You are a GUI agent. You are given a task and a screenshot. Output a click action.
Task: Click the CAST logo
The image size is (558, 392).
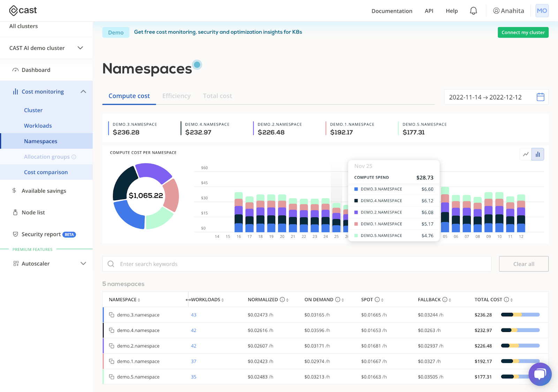[x=23, y=10]
